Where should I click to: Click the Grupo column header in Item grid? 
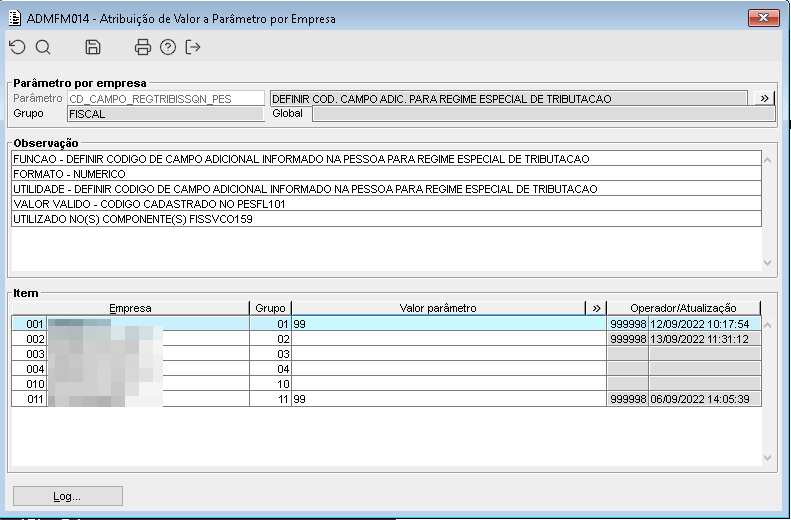(x=270, y=308)
